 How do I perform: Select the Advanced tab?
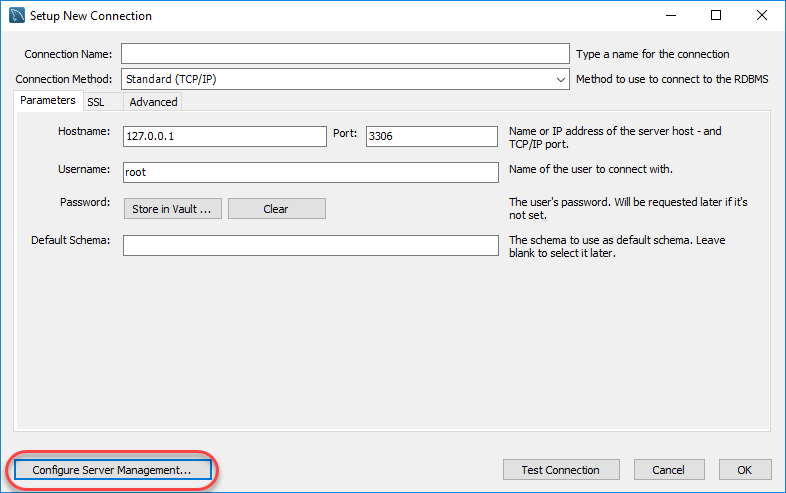click(x=153, y=102)
